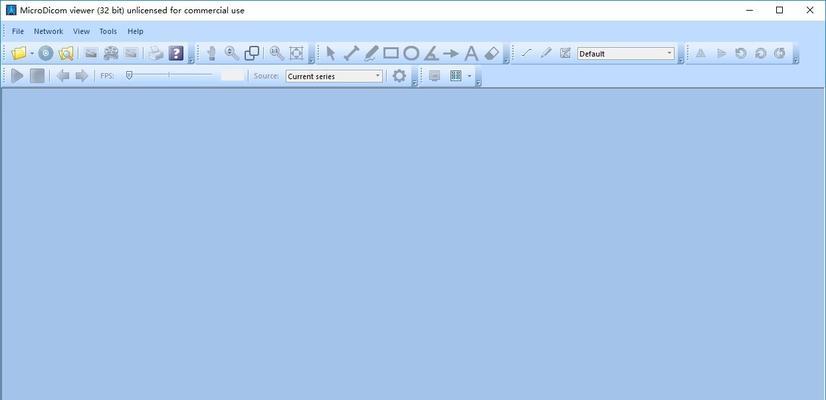Open the Tools menu
The image size is (826, 400).
(108, 31)
